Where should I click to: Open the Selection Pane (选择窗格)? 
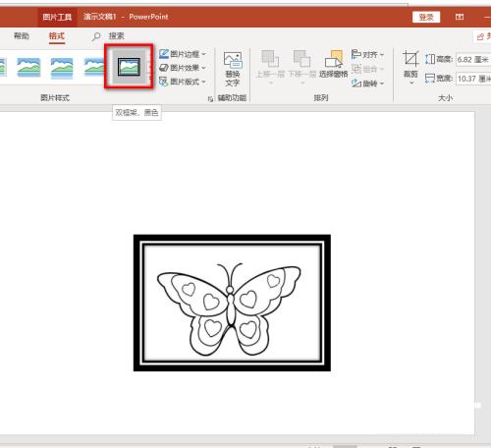[x=334, y=64]
